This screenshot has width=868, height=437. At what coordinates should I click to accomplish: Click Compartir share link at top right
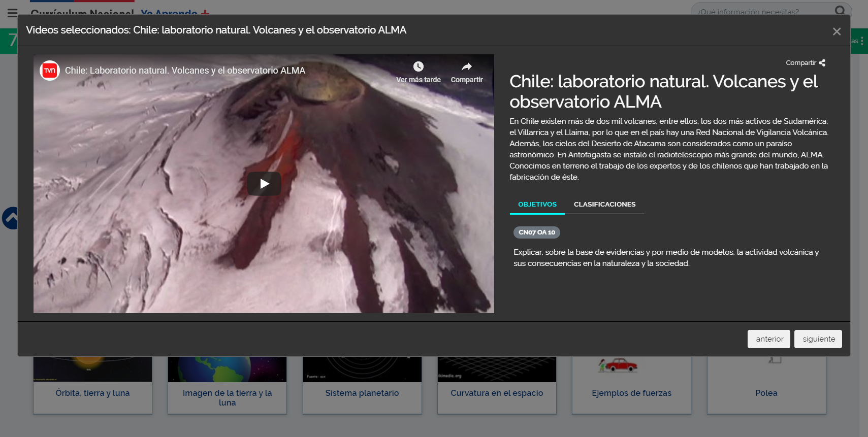click(806, 63)
